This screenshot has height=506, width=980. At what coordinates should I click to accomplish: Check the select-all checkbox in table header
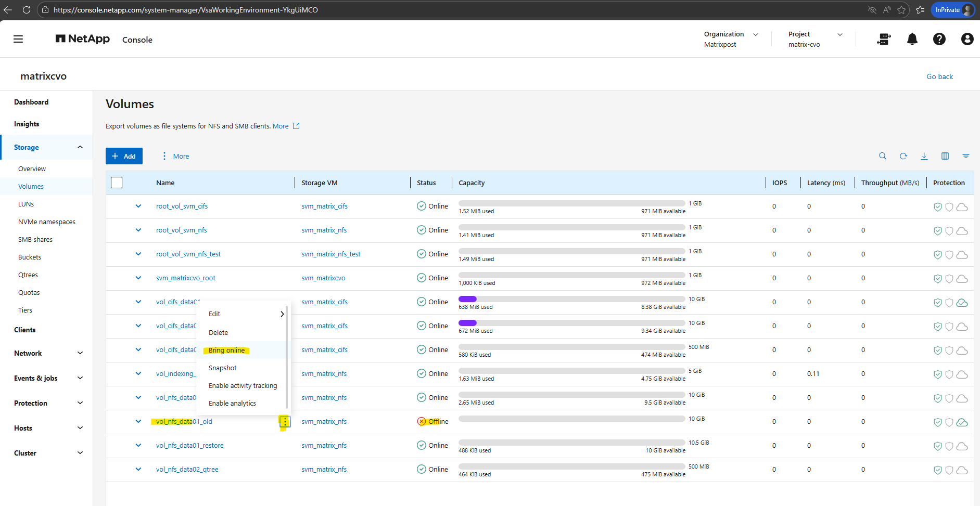117,183
